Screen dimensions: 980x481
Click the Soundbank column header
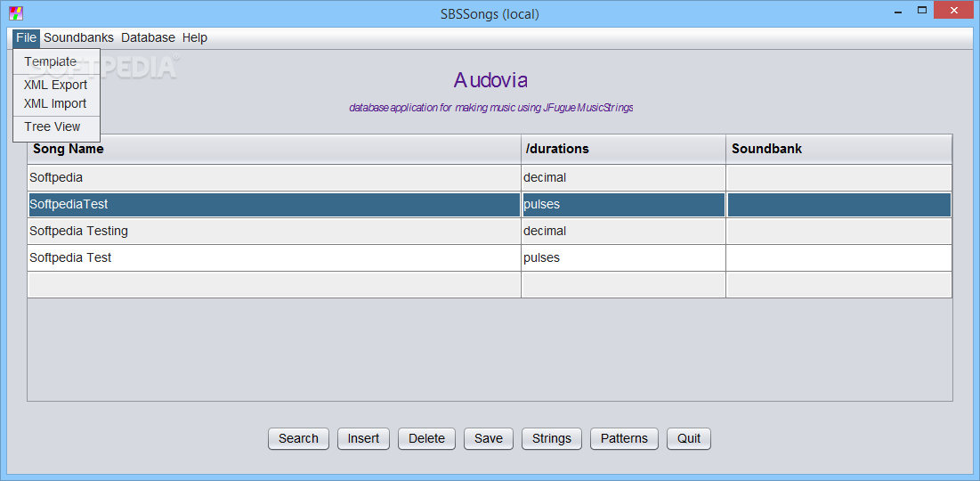838,149
